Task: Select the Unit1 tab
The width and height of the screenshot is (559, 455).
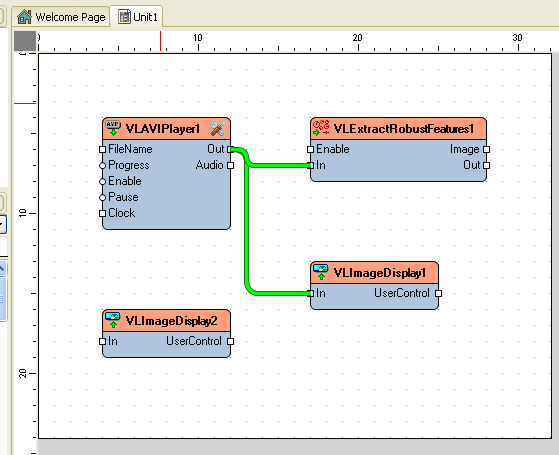Action: [137, 16]
